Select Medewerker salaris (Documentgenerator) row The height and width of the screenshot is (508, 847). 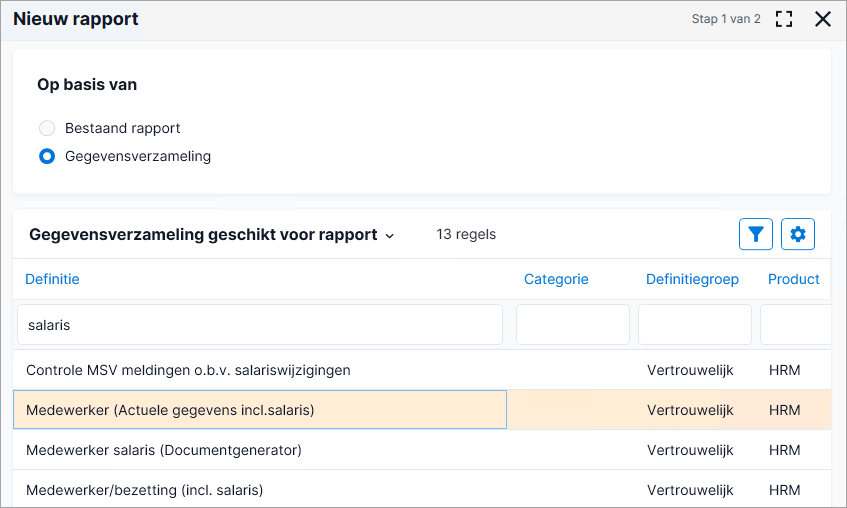[422, 450]
